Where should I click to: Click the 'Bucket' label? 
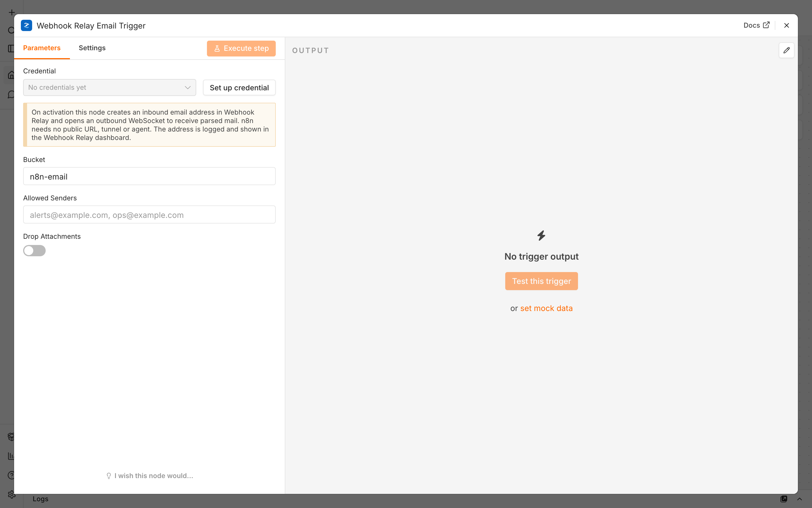[34, 160]
